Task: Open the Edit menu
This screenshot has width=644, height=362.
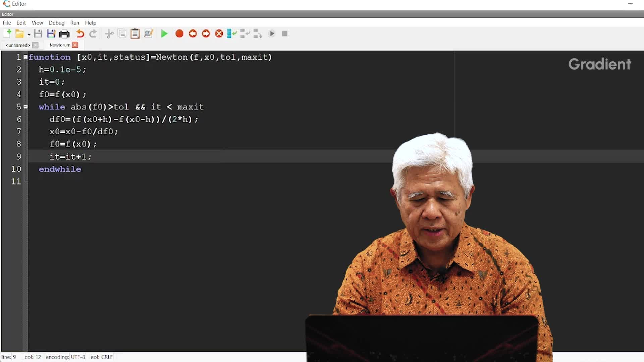Action: 21,23
